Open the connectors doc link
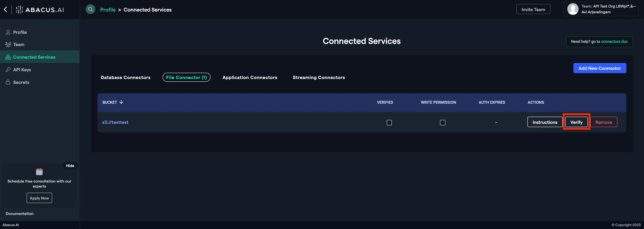 614,42
